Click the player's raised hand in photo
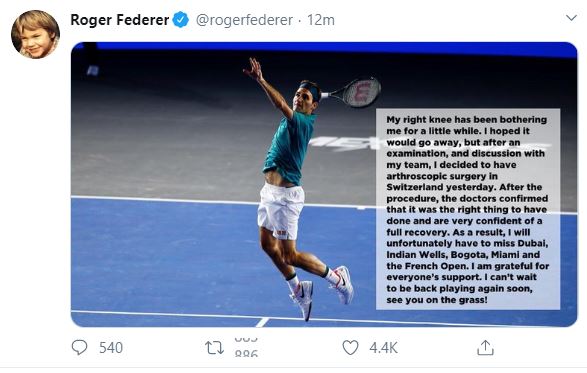This screenshot has height=373, width=587. (x=254, y=69)
